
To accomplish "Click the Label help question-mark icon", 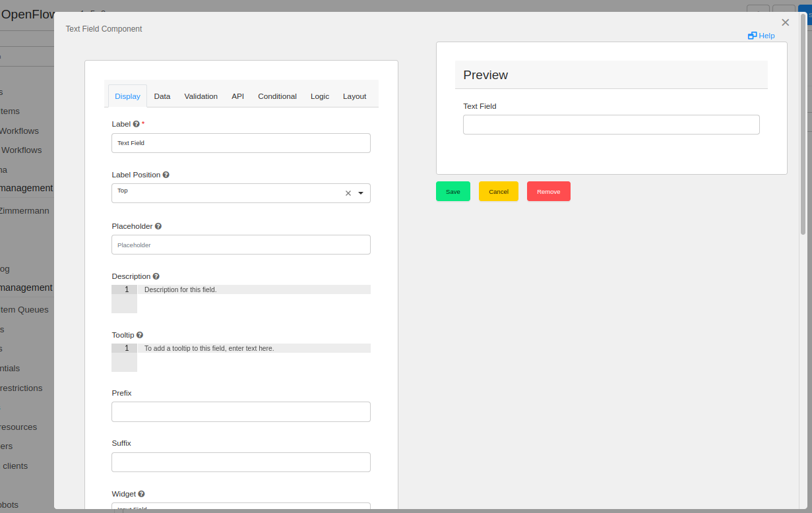I will 135,124.
